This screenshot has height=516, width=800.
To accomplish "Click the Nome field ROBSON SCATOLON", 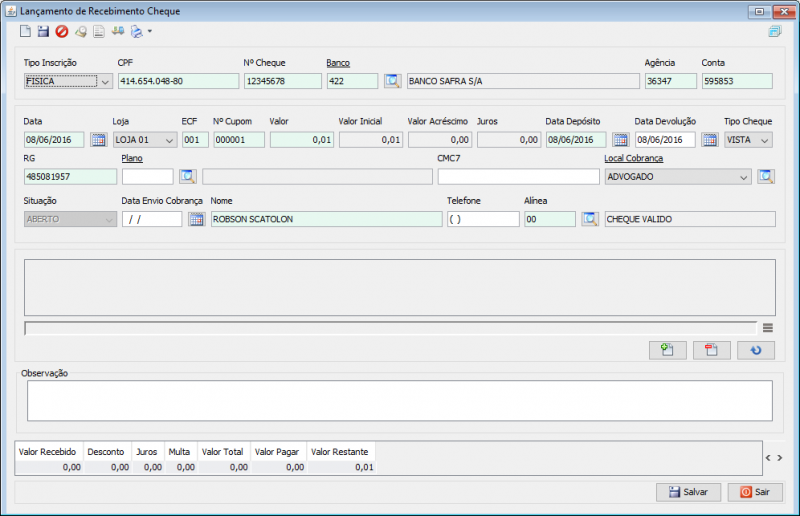I will coord(327,219).
